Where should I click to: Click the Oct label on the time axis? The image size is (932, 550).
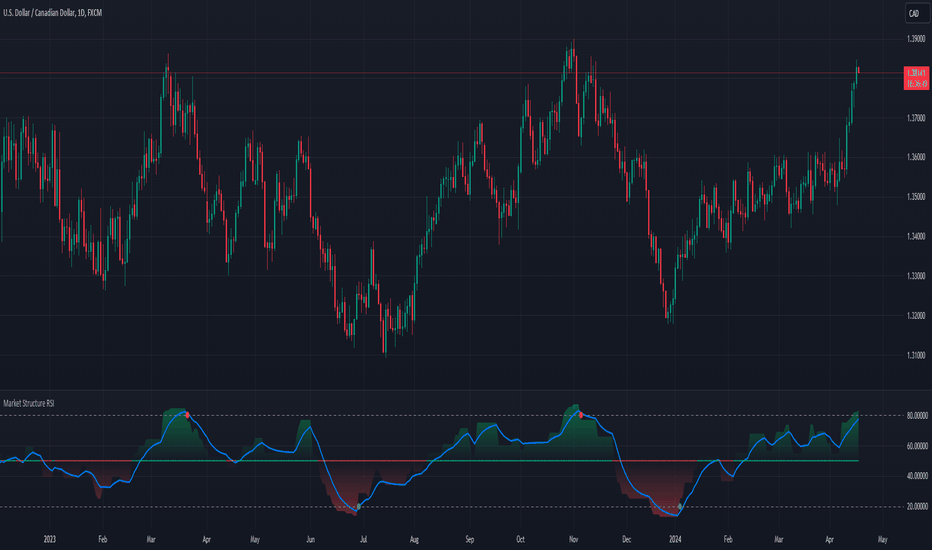point(520,539)
